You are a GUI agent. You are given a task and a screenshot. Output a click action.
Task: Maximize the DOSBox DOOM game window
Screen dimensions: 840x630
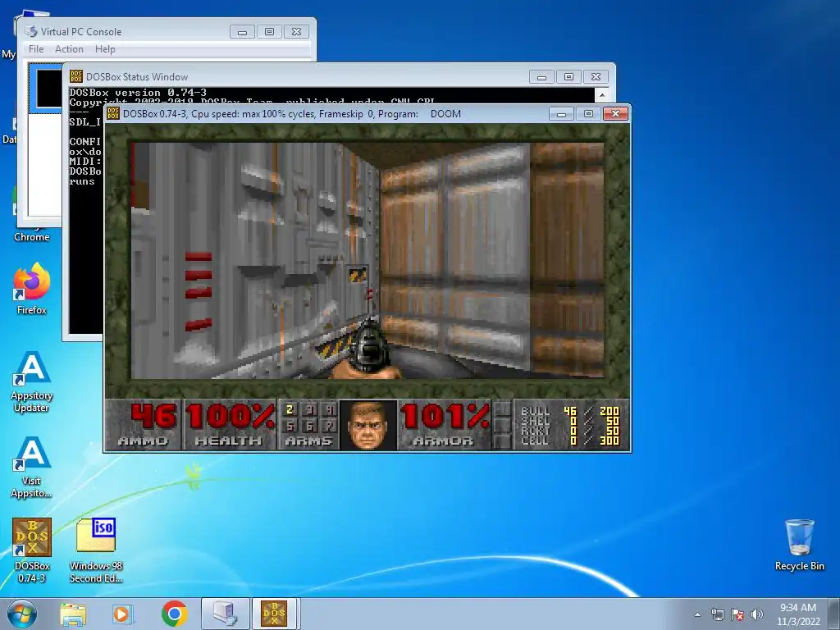click(x=588, y=113)
